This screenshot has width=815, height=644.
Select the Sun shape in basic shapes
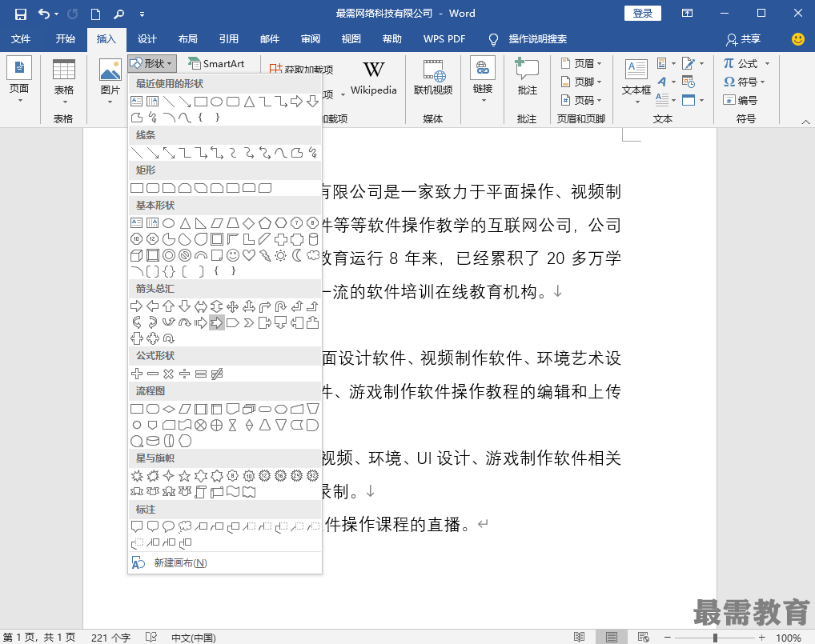(x=281, y=255)
